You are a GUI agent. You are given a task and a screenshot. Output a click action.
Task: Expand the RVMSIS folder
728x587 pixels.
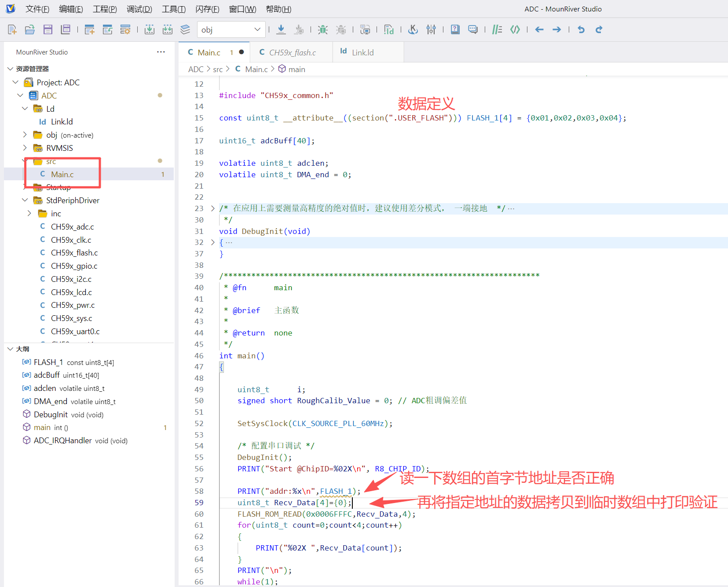(x=25, y=148)
